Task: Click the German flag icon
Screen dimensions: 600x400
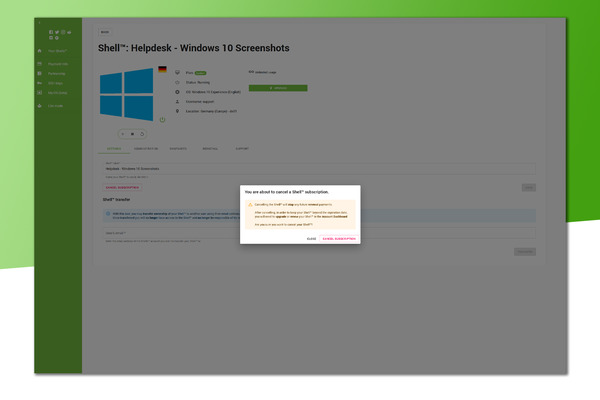Action: click(x=162, y=69)
